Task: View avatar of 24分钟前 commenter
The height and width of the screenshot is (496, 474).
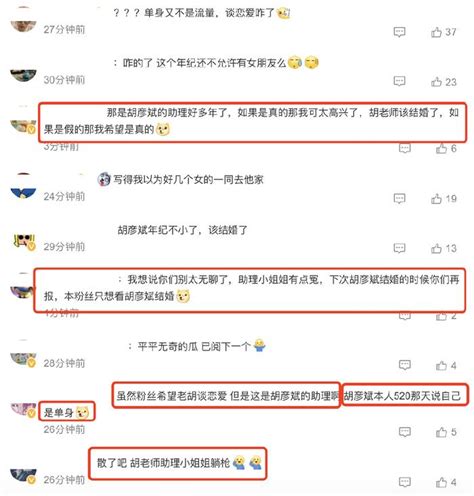Action: click(23, 192)
